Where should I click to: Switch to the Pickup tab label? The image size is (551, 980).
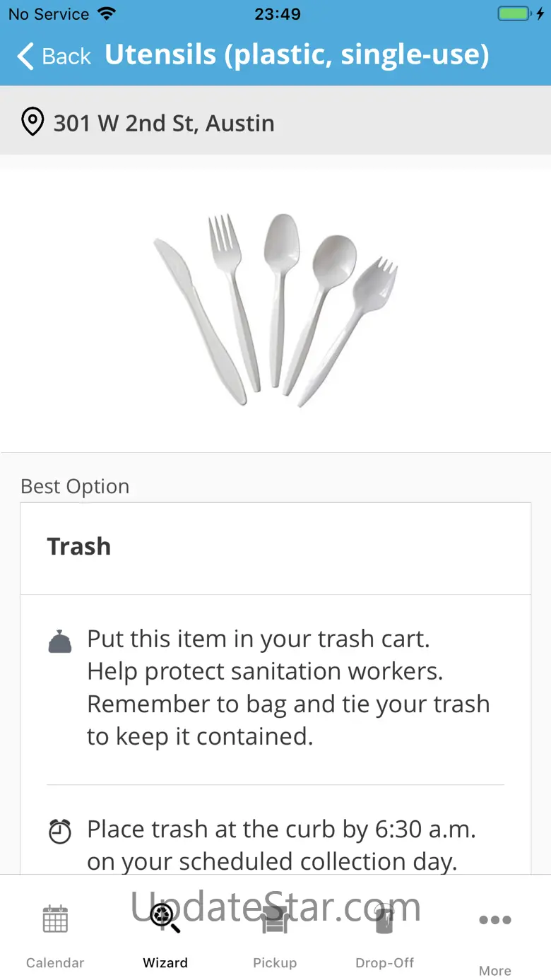(x=275, y=963)
